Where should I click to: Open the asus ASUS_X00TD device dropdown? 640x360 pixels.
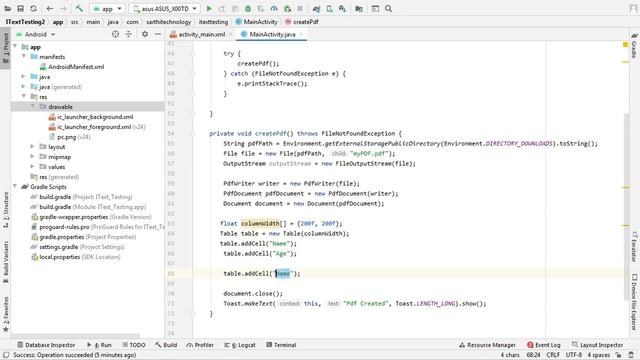point(164,9)
